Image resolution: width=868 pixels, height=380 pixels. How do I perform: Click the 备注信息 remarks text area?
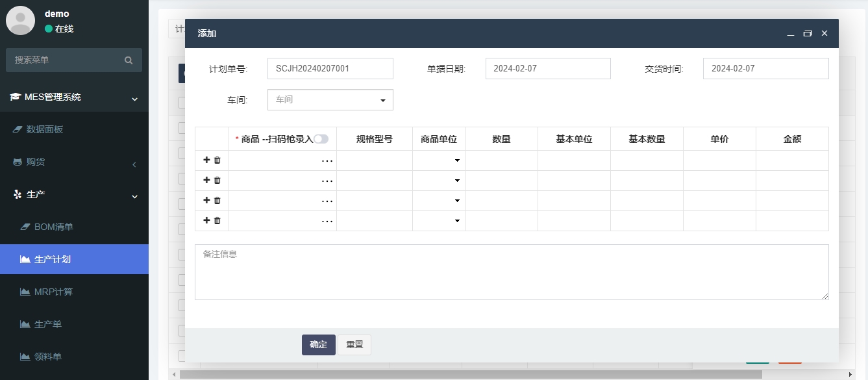pos(512,272)
